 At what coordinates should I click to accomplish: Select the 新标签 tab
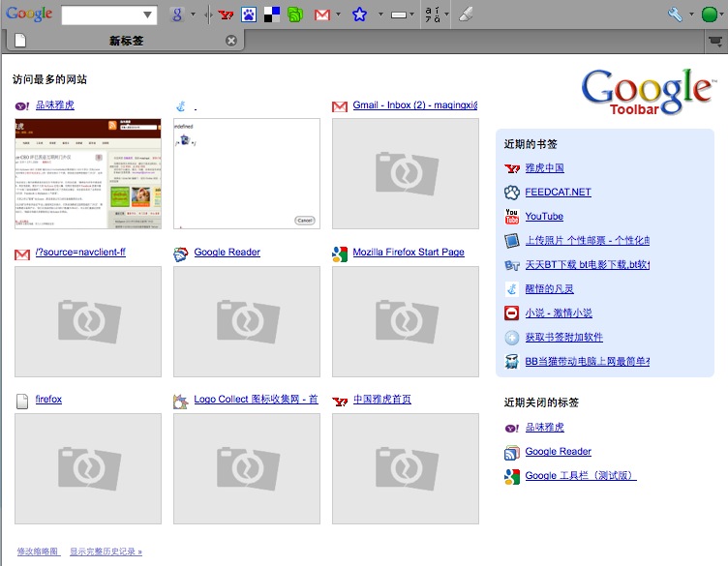coord(126,41)
